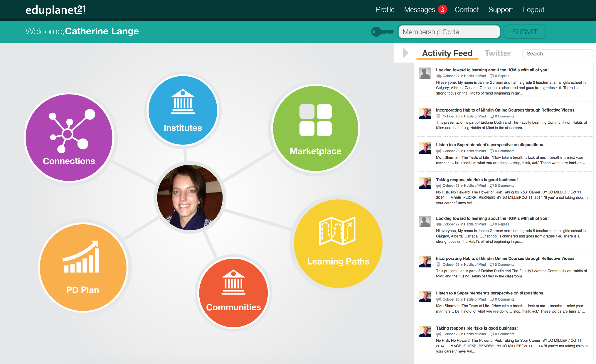Image resolution: width=596 pixels, height=364 pixels.
Task: Switch to the Twitter tab
Action: [x=498, y=53]
